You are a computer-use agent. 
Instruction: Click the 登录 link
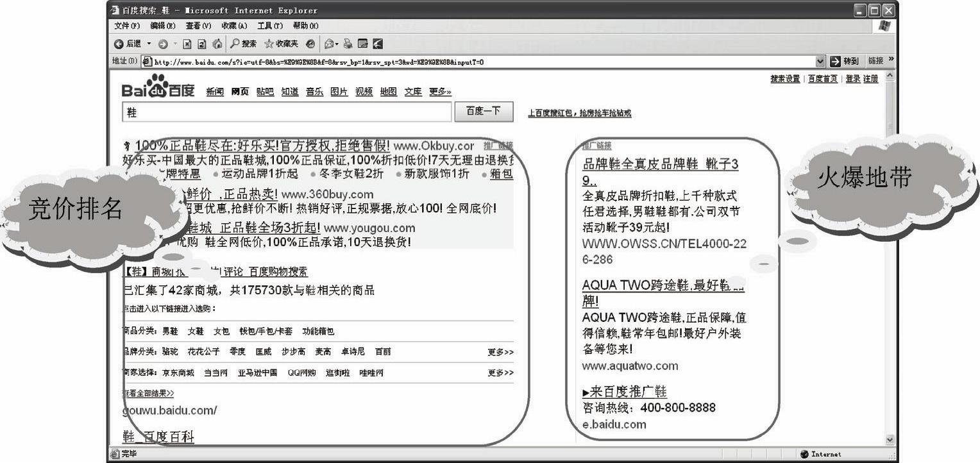point(853,79)
